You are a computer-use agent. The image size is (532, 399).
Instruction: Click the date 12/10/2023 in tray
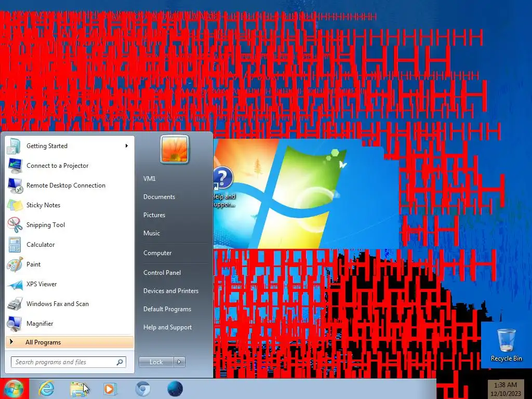pyautogui.click(x=506, y=394)
